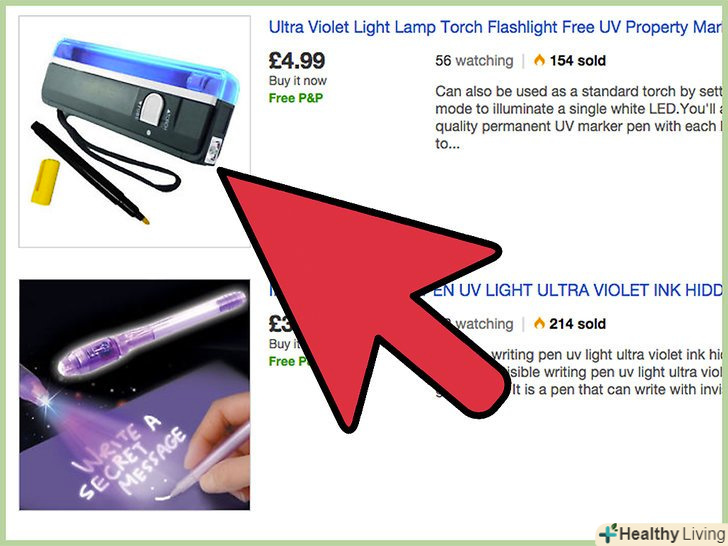Click the purple UV pen light image

(x=152, y=333)
